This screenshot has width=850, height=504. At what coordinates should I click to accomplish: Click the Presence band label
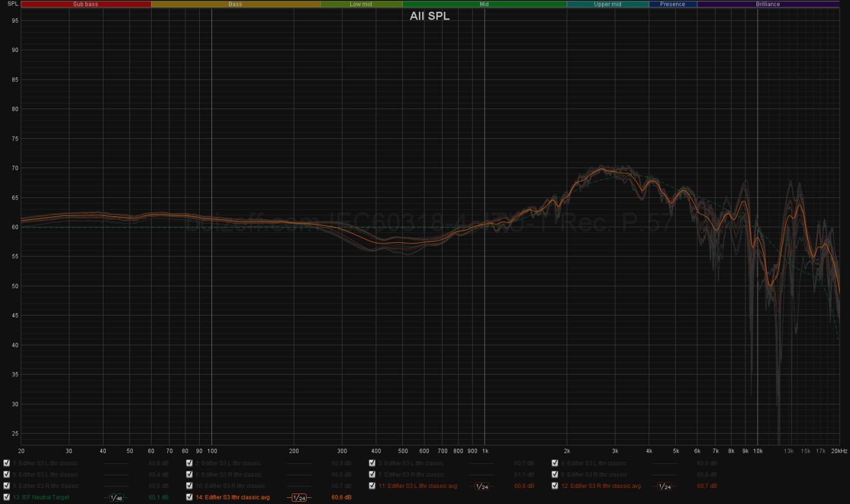pyautogui.click(x=673, y=4)
